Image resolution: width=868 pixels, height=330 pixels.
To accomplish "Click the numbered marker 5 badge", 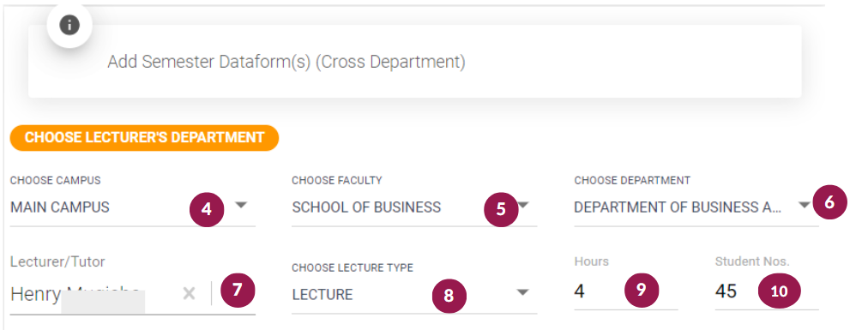I will (501, 209).
